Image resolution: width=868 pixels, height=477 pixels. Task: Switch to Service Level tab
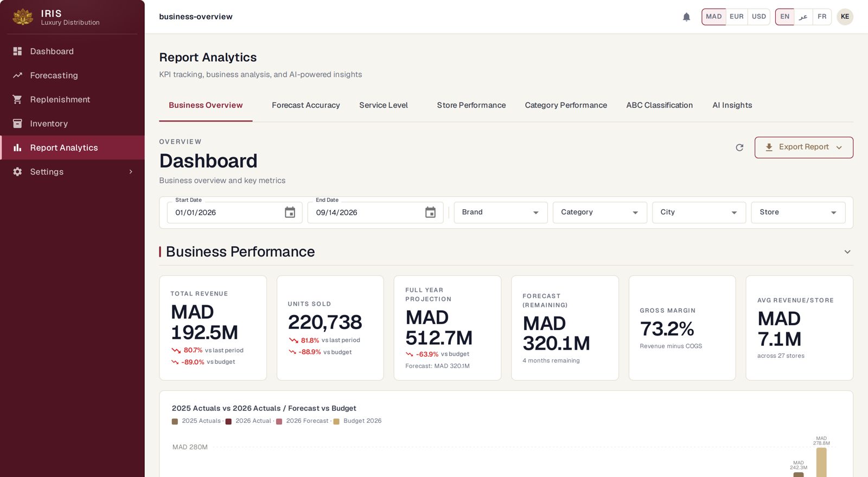click(x=384, y=105)
